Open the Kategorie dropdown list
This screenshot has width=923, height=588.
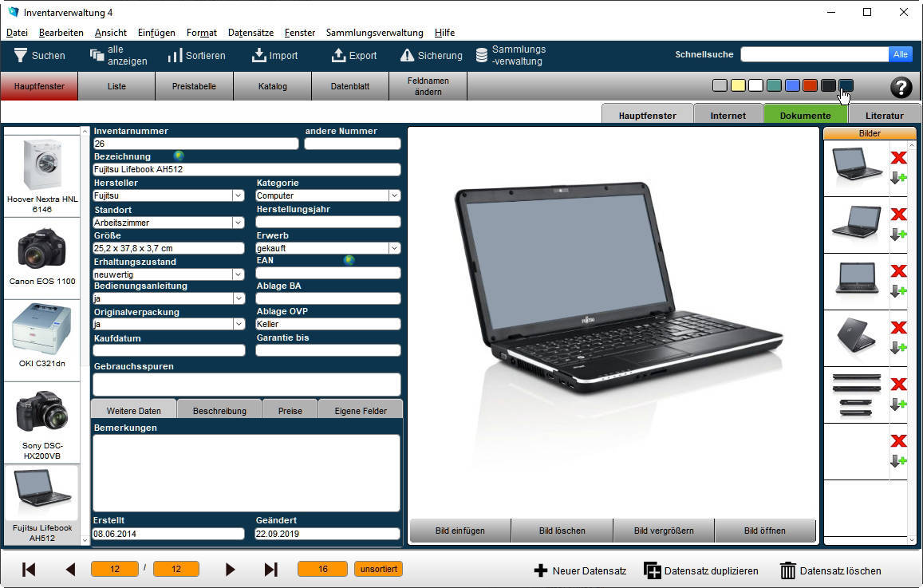[394, 195]
